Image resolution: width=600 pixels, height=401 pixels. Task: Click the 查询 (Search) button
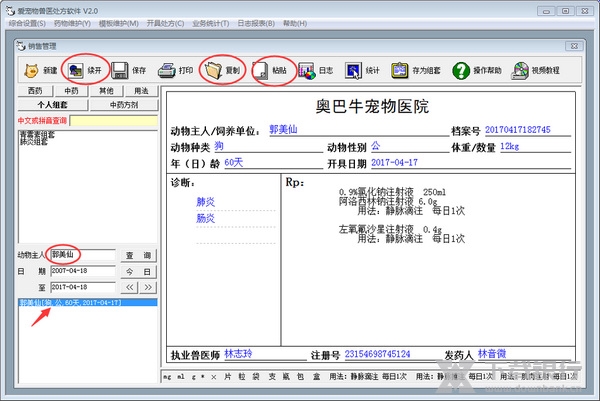(138, 255)
